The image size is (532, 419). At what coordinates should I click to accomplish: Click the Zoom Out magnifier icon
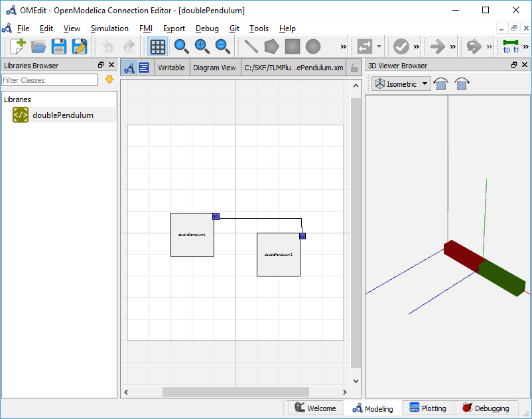click(x=222, y=46)
